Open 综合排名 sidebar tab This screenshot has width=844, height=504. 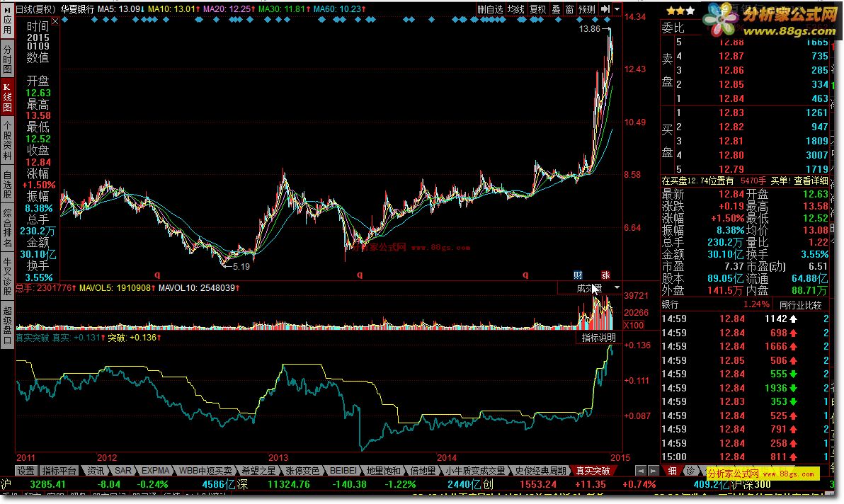click(x=7, y=229)
